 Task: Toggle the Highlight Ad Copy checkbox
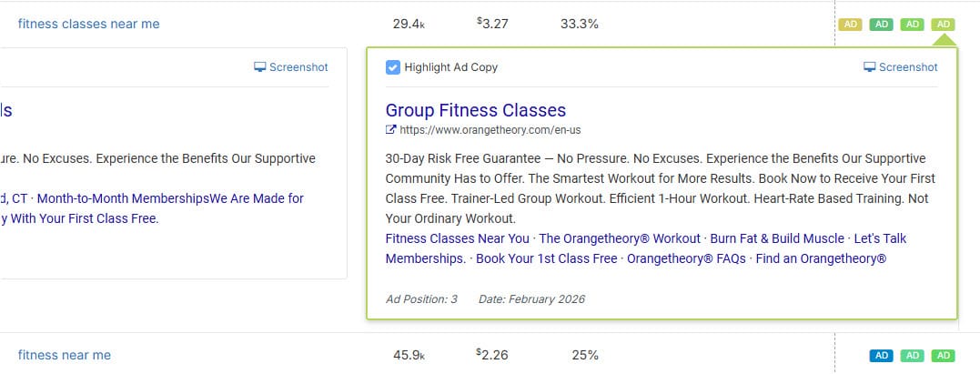(393, 67)
